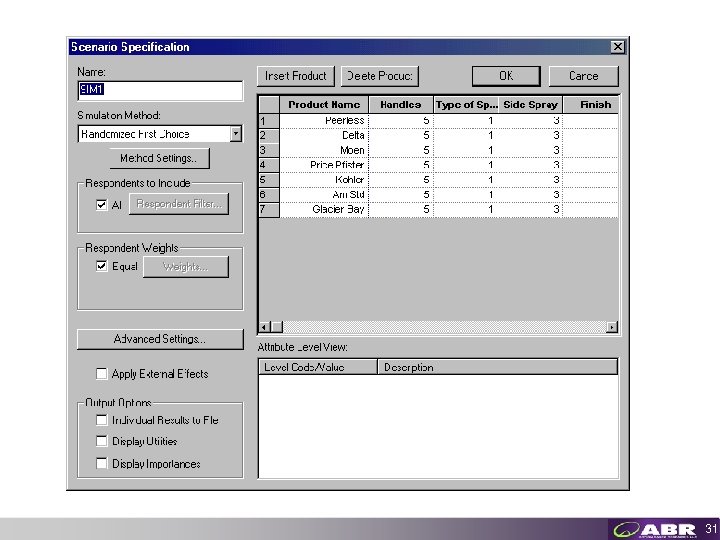Select the Am Std product cell
720x540 pixels.
324,195
